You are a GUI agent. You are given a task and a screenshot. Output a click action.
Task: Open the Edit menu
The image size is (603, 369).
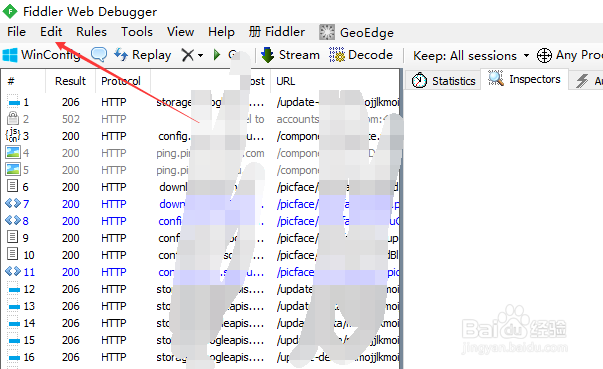(x=51, y=32)
